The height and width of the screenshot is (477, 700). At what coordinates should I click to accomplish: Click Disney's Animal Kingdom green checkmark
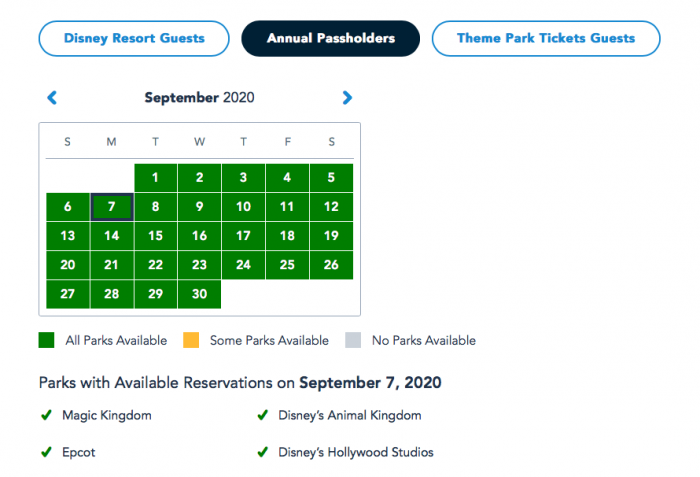tap(263, 415)
